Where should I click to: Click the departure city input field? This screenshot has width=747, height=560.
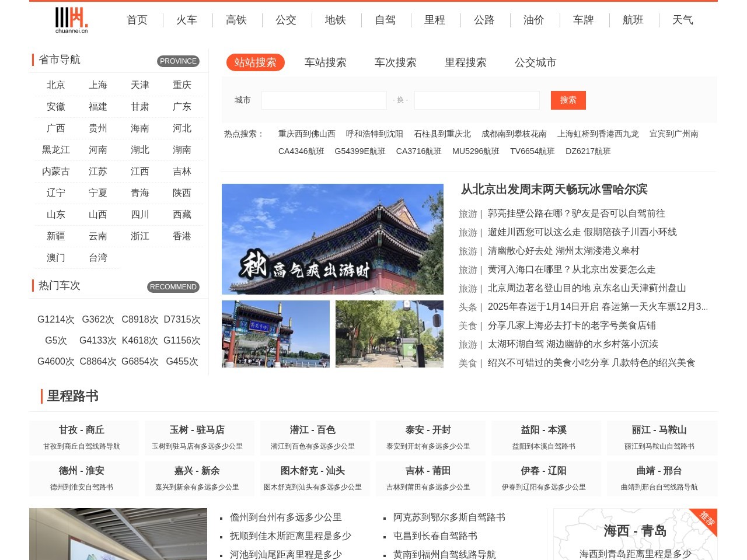(324, 100)
